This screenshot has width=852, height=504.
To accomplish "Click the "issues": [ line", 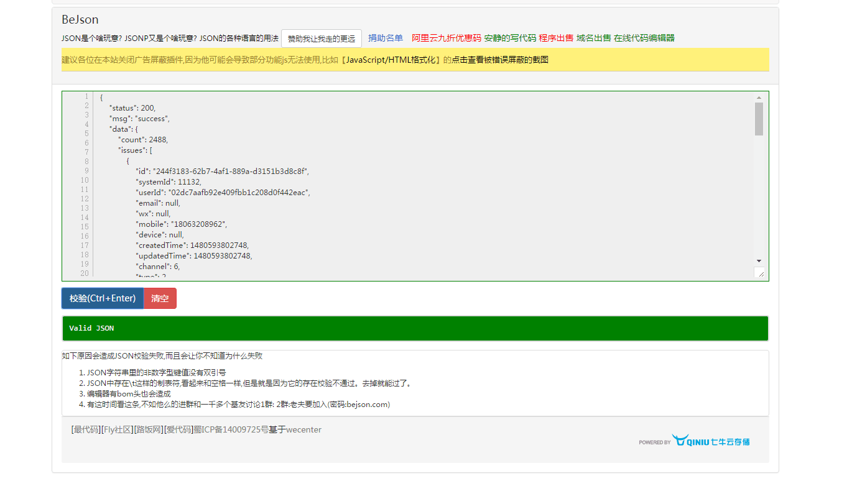I will click(x=136, y=150).
